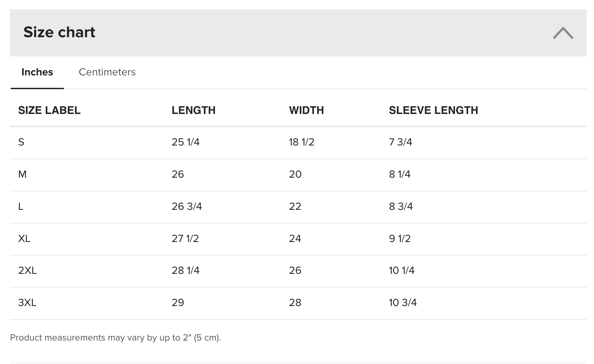Collapse the Size chart chevron icon

click(563, 33)
